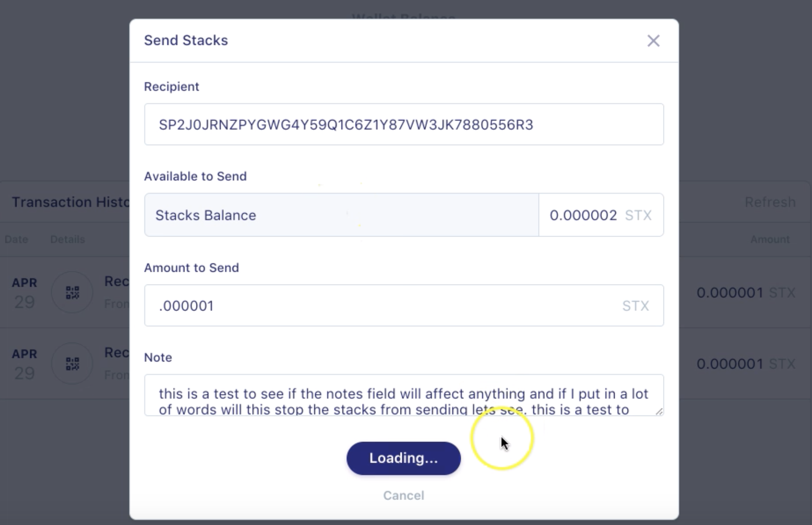
Task: Click the Loading button
Action: 403,458
